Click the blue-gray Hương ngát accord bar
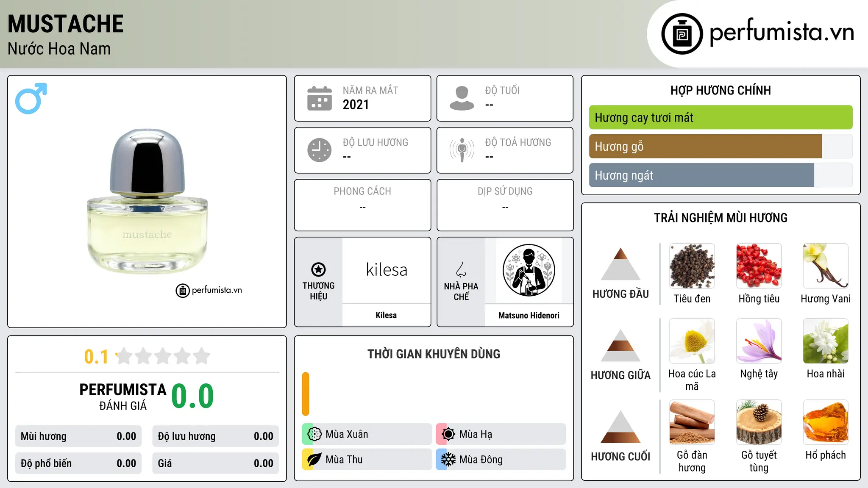868x488 pixels. coord(701,175)
